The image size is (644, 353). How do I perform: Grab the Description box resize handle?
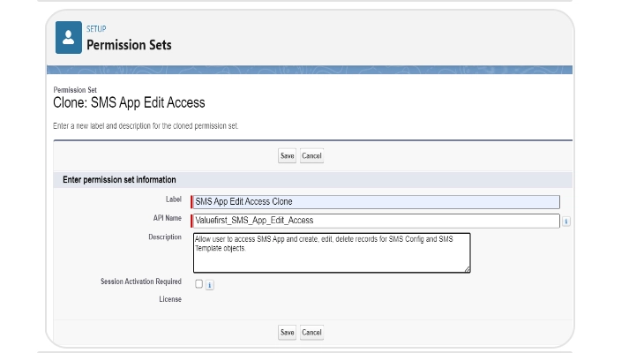(x=467, y=268)
